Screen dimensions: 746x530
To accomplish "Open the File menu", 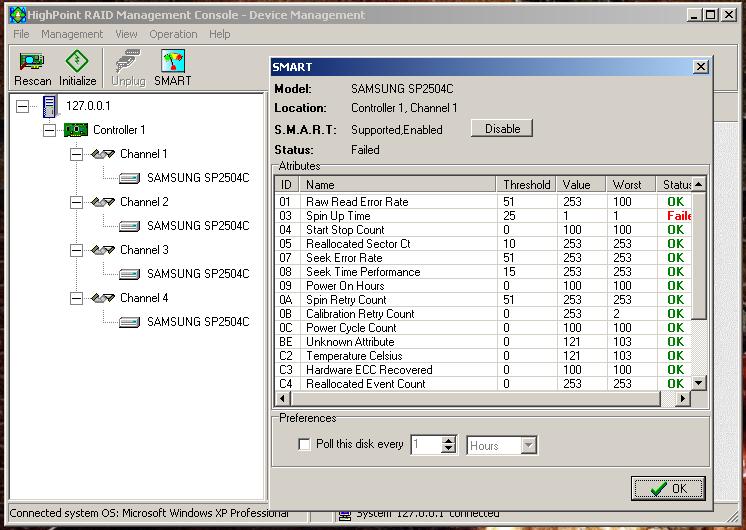I will pyautogui.click(x=21, y=34).
